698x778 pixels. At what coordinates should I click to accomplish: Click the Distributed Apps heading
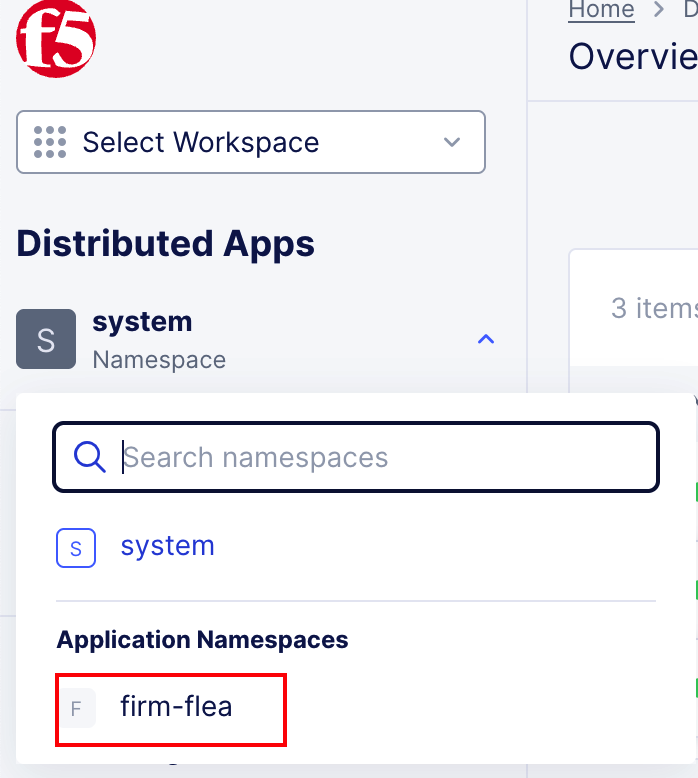tap(166, 244)
